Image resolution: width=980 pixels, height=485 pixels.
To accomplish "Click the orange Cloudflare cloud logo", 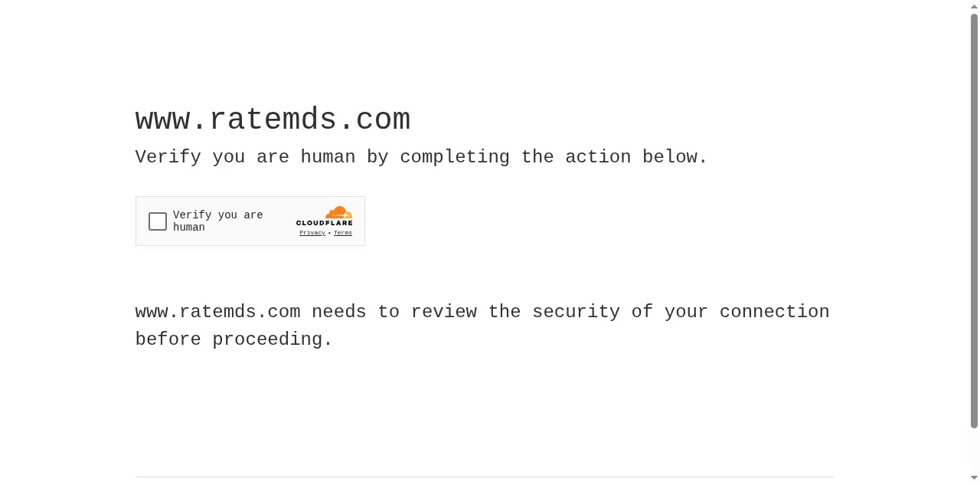I will coord(338,212).
